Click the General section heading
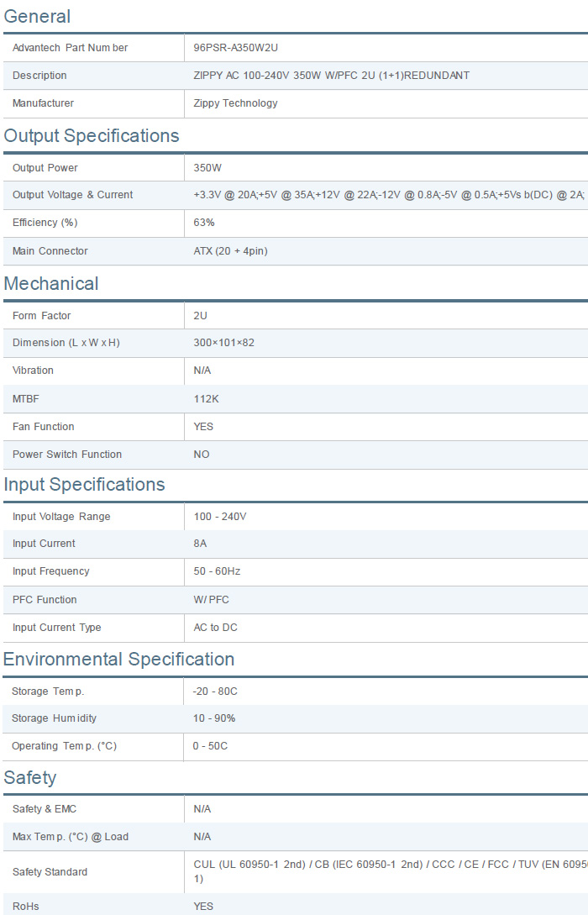588x915 pixels. click(37, 17)
